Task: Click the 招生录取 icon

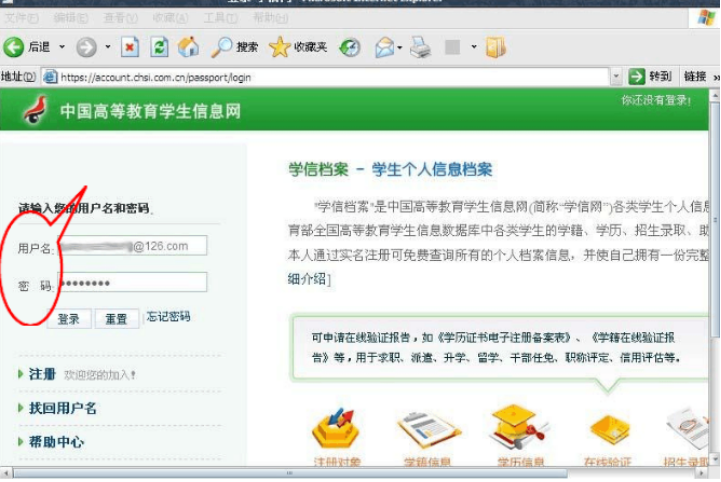Action: click(688, 428)
